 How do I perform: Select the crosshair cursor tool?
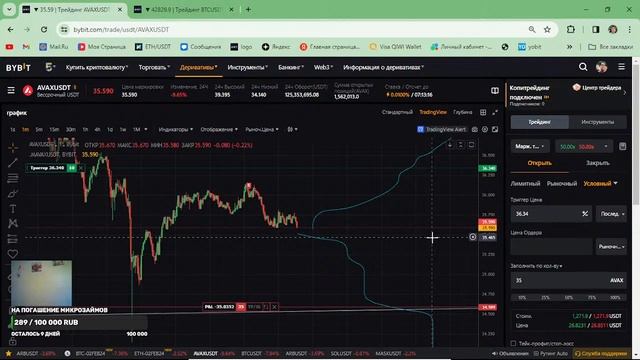(13, 147)
